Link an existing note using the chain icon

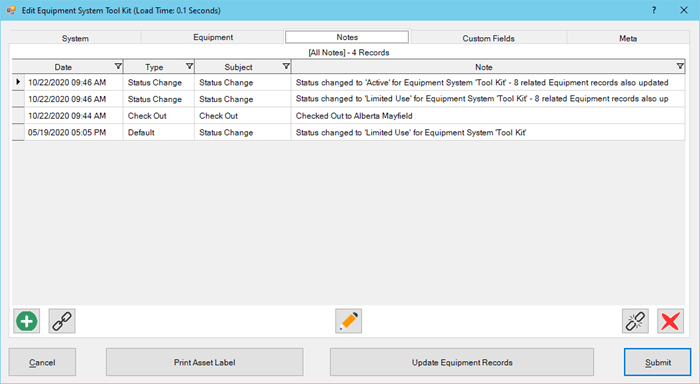62,321
